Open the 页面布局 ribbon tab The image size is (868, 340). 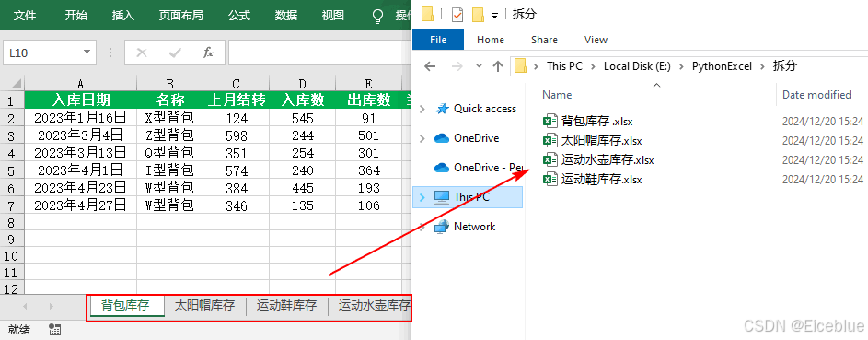pyautogui.click(x=181, y=16)
